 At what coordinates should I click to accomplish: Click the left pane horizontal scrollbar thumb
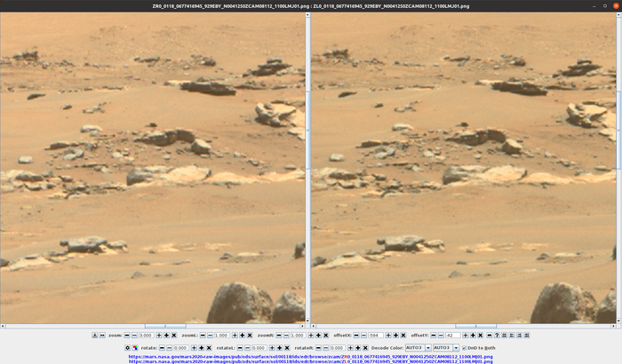click(x=165, y=326)
